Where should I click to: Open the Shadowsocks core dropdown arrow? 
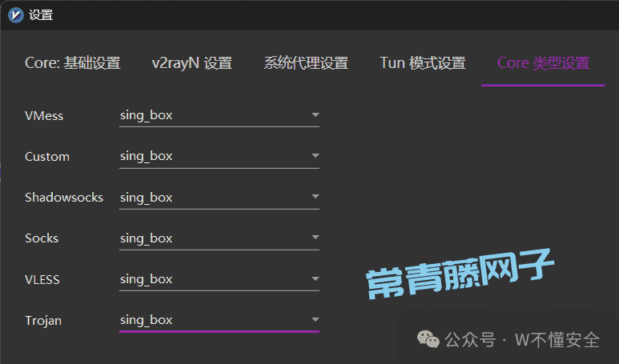tap(315, 196)
